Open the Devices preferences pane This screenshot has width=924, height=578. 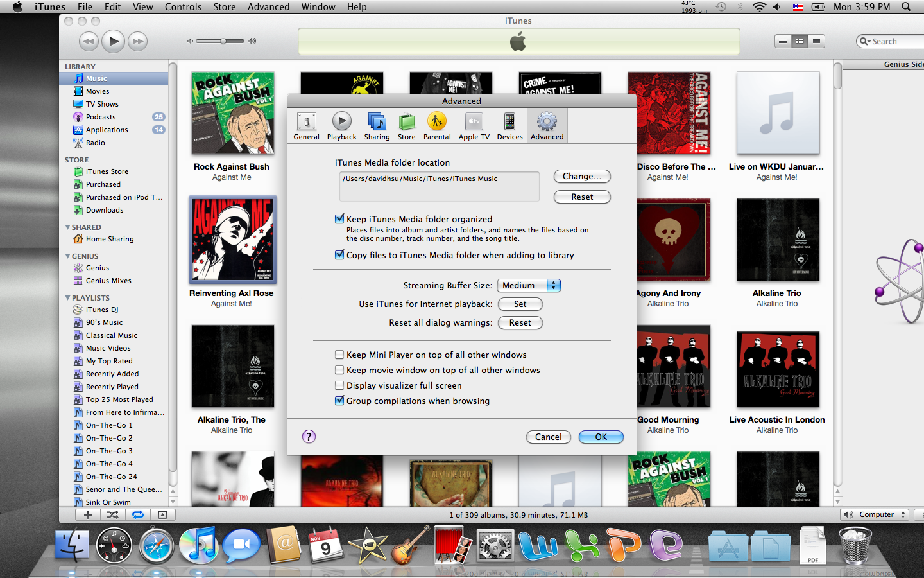click(x=509, y=126)
